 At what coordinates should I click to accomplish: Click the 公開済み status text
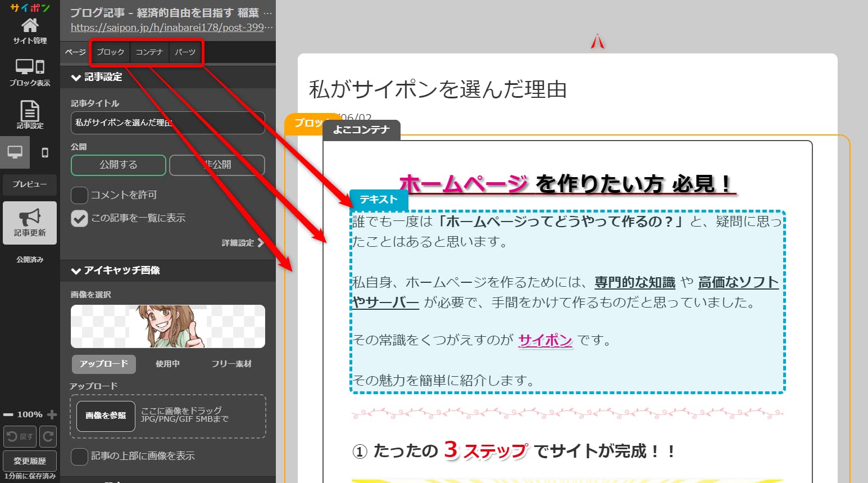pyautogui.click(x=30, y=260)
